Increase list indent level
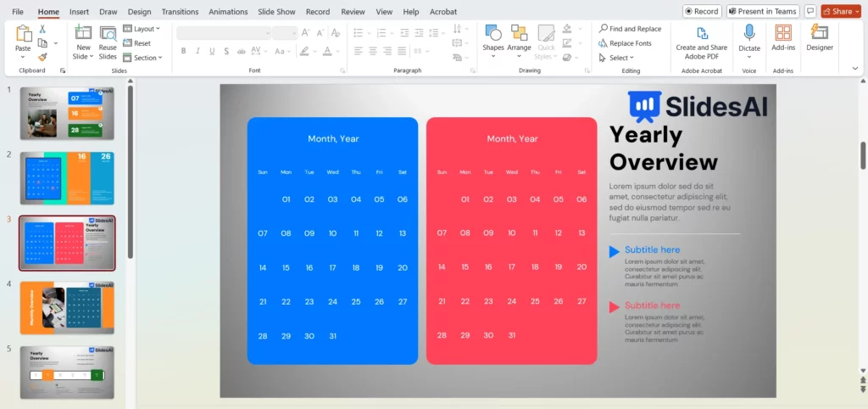The image size is (868, 409). click(x=419, y=33)
